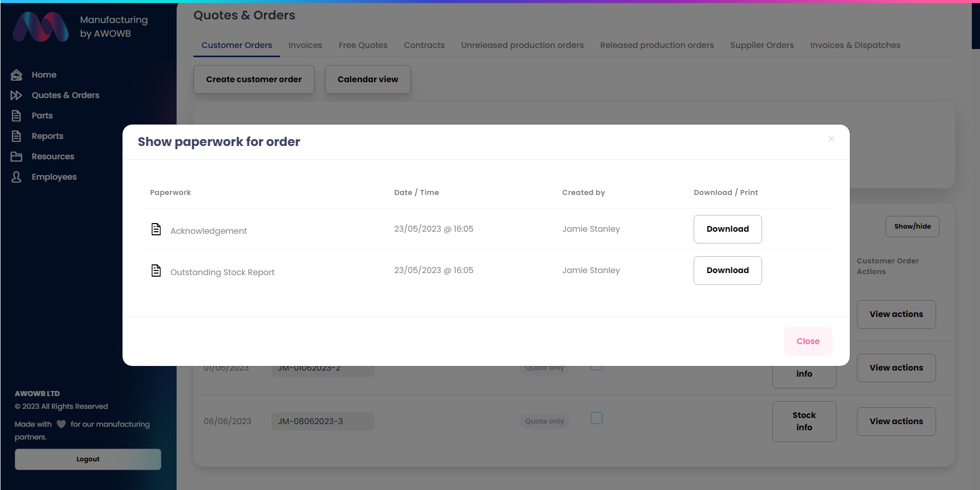Click the pink Close button
980x490 pixels.
pos(808,341)
